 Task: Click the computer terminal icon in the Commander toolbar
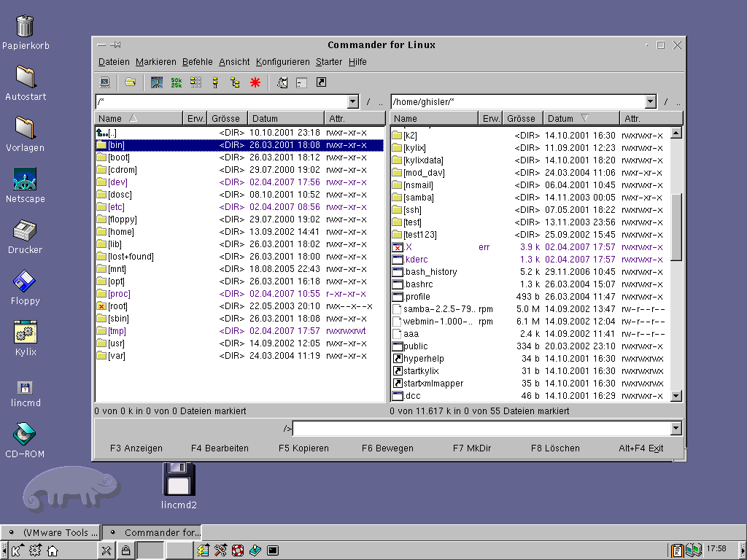click(x=105, y=82)
